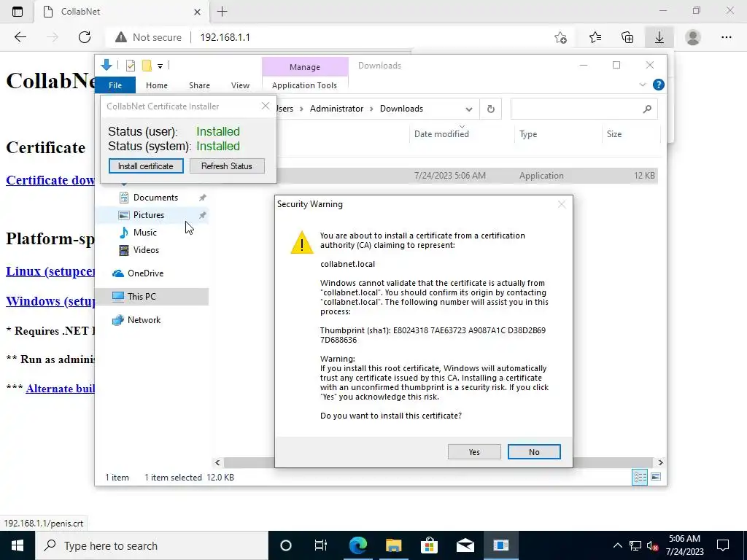Open the Application Tools tab
Image resolution: width=747 pixels, height=560 pixels.
coord(304,85)
